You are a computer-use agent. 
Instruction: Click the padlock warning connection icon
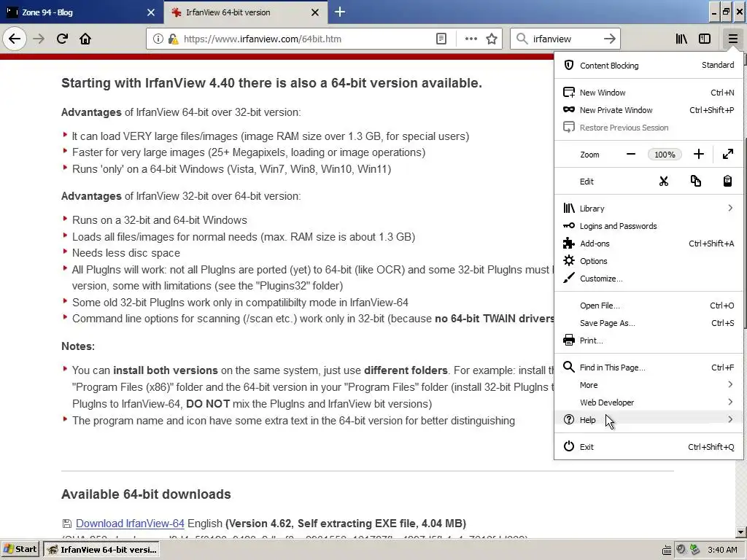coord(173,39)
